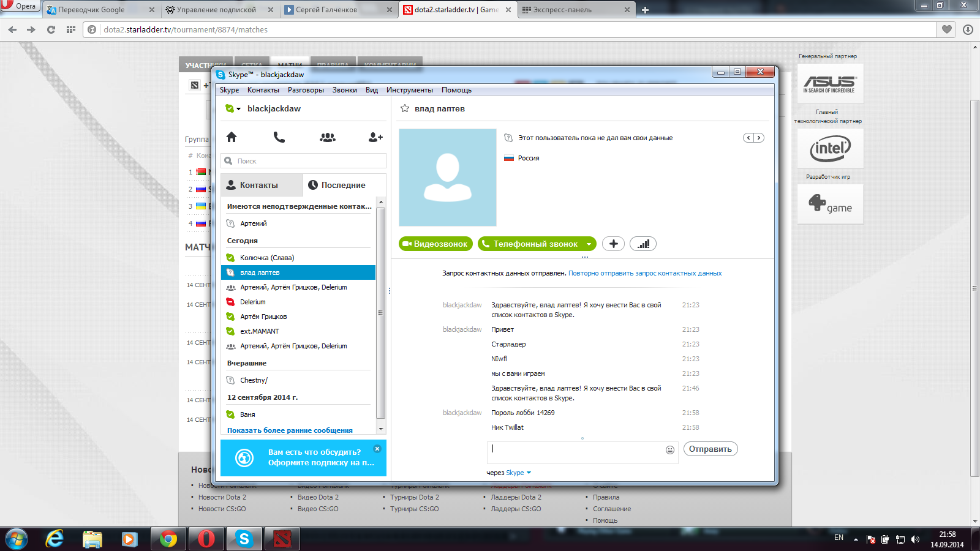Click the Opera address bar
The height and width of the screenshot is (551, 980).
(510, 29)
